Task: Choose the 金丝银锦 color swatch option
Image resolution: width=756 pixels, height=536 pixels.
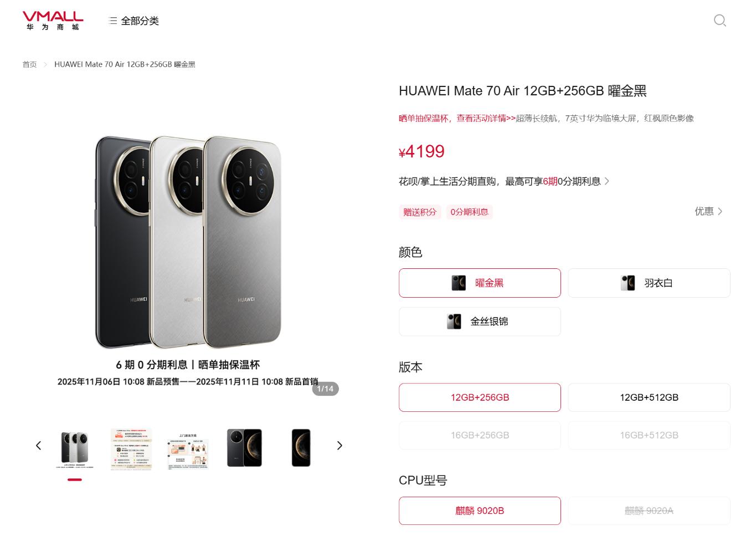Action: (x=480, y=321)
